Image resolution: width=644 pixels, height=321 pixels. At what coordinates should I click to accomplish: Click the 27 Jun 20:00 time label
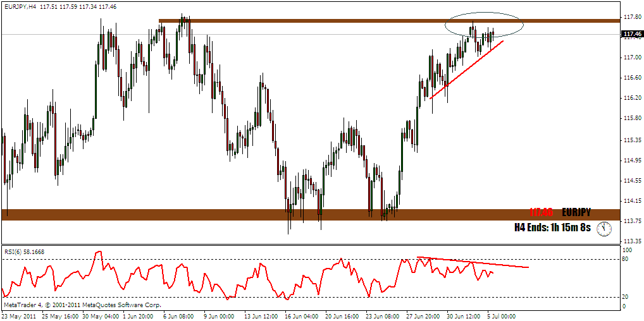pyautogui.click(x=422, y=317)
